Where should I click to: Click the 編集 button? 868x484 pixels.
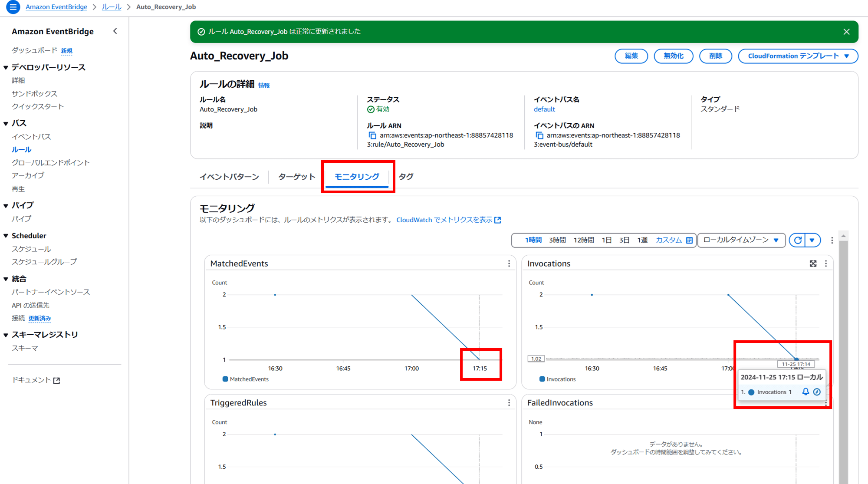point(631,56)
